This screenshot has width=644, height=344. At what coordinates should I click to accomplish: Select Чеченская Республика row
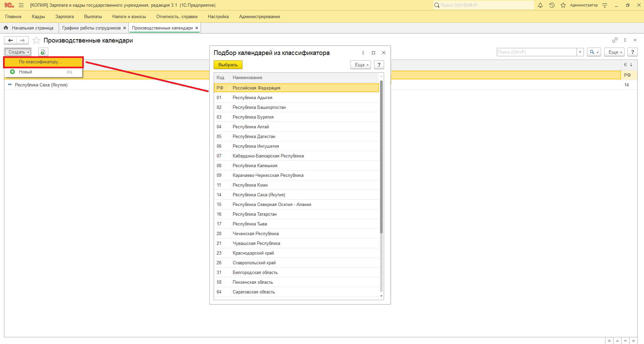297,233
